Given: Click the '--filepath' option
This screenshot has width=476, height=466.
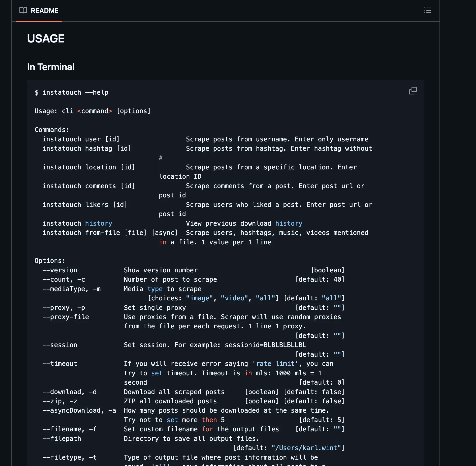Looking at the screenshot, I should tap(62, 439).
